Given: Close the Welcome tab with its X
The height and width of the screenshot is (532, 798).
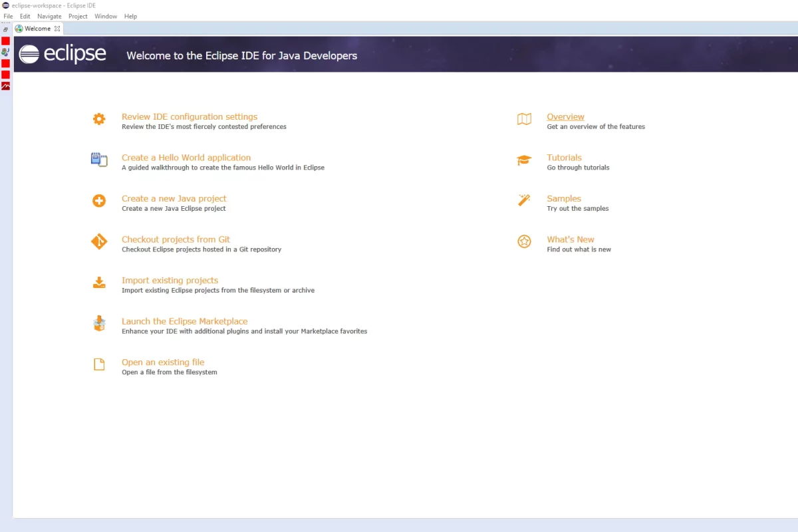Looking at the screenshot, I should 57,29.
